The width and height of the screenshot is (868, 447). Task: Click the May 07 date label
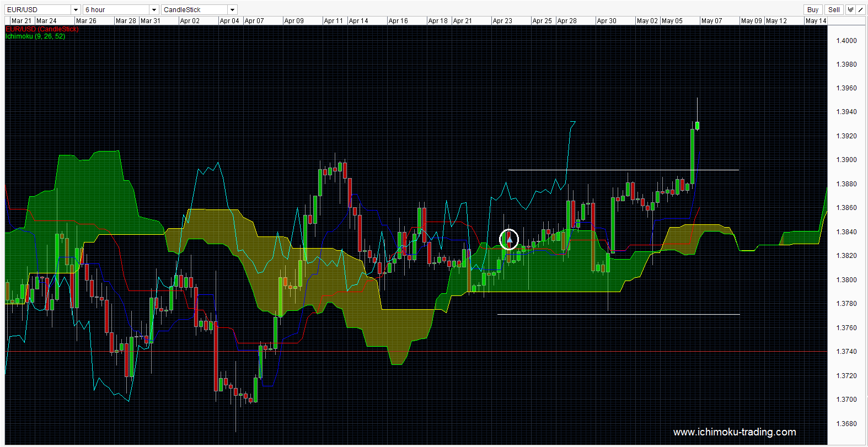tap(711, 20)
